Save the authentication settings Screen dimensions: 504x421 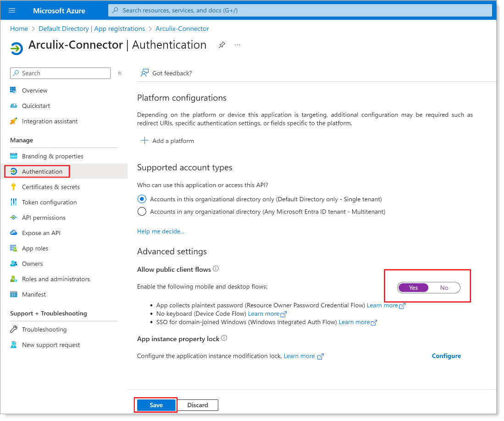(156, 405)
